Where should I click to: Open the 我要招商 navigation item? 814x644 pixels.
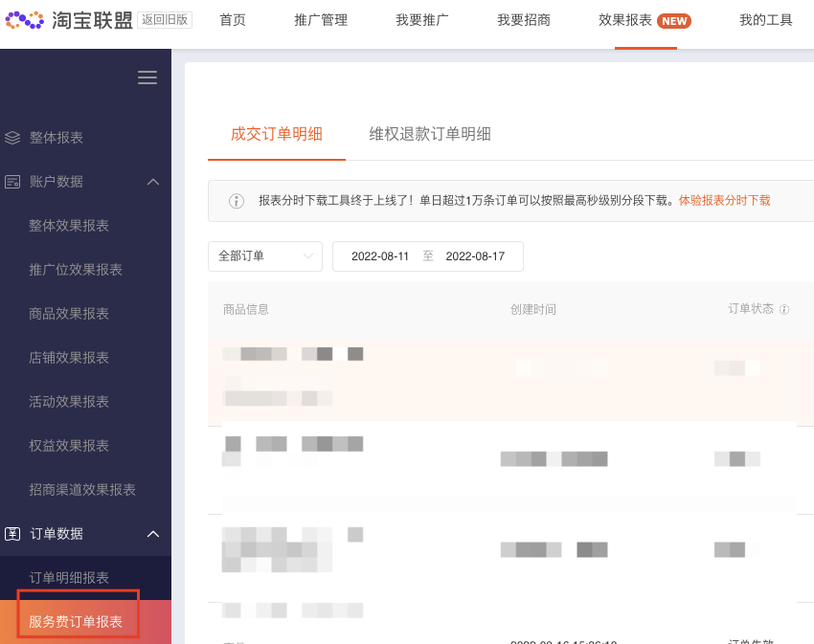point(524,20)
